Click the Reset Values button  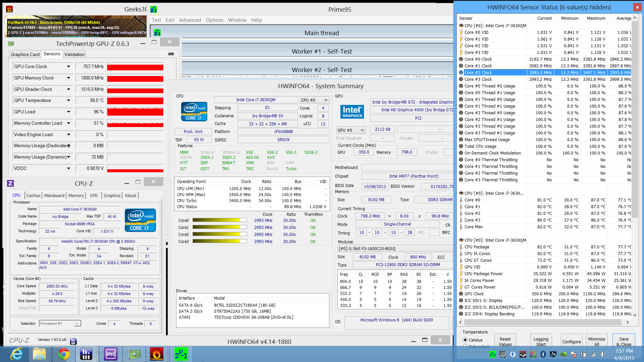[x=505, y=342]
